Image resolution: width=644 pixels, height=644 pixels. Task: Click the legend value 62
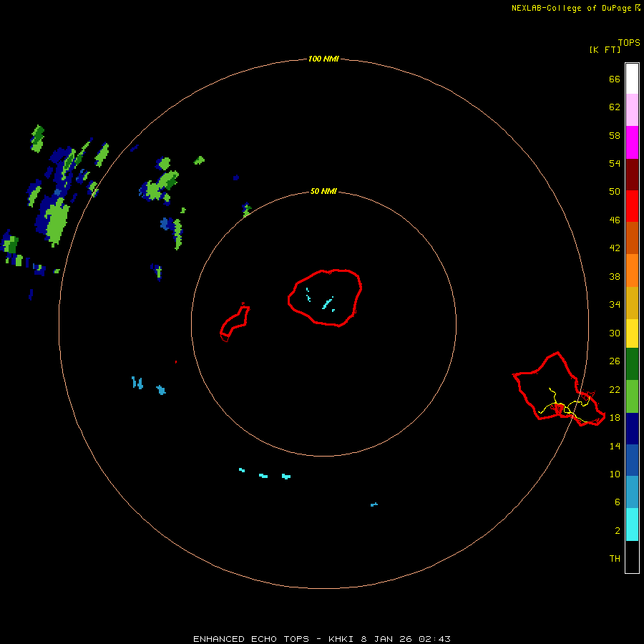[615, 107]
